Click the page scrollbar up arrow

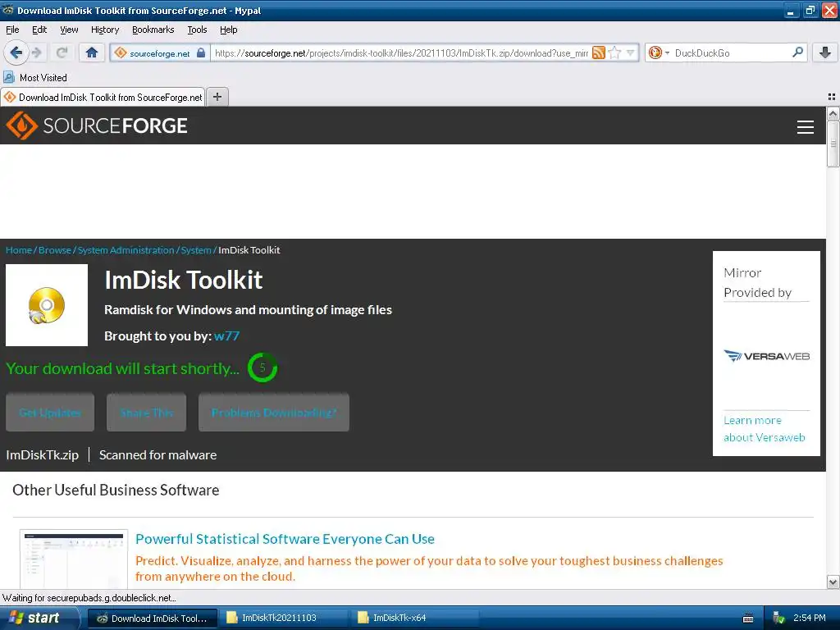pyautogui.click(x=833, y=113)
